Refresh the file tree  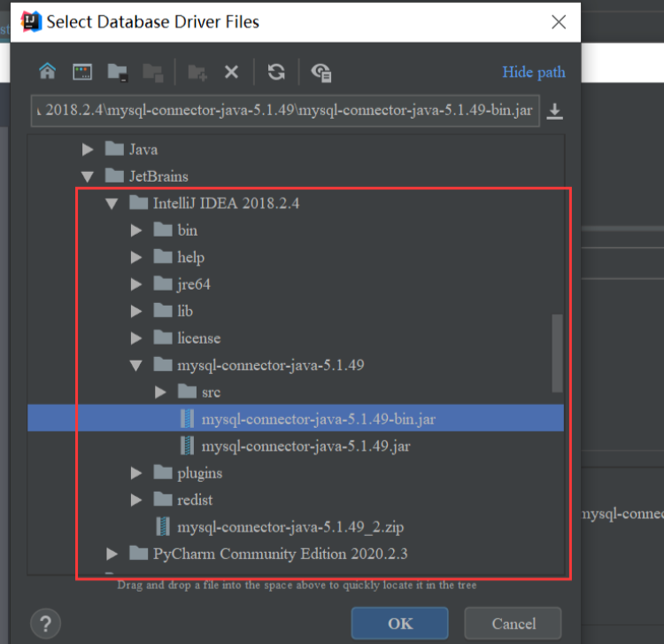[x=276, y=72]
